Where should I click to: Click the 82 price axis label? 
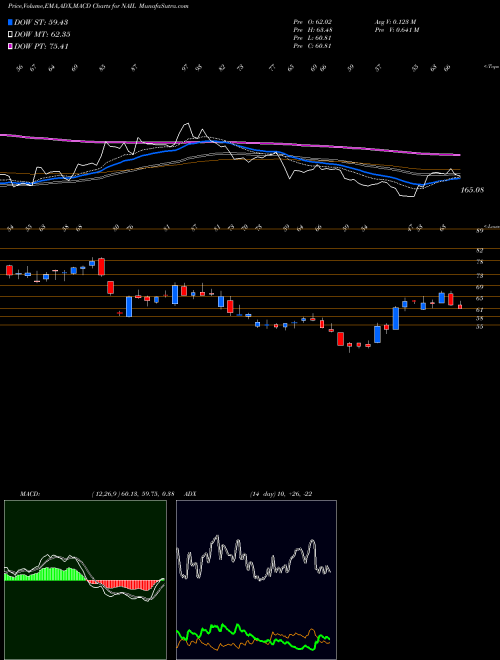[479, 250]
